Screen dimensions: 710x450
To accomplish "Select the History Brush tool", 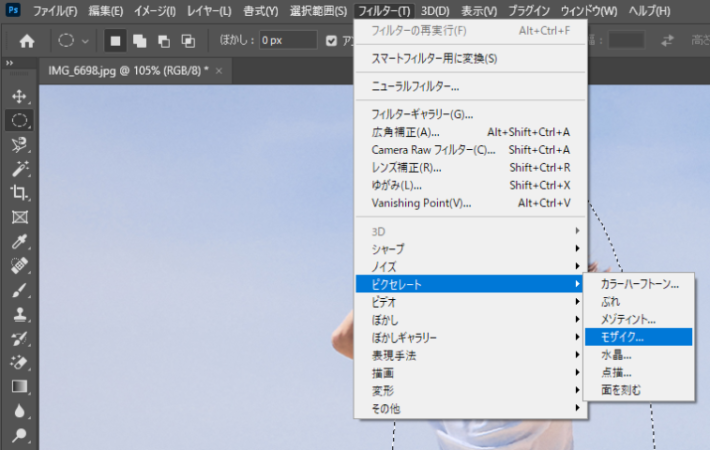I will pyautogui.click(x=19, y=338).
